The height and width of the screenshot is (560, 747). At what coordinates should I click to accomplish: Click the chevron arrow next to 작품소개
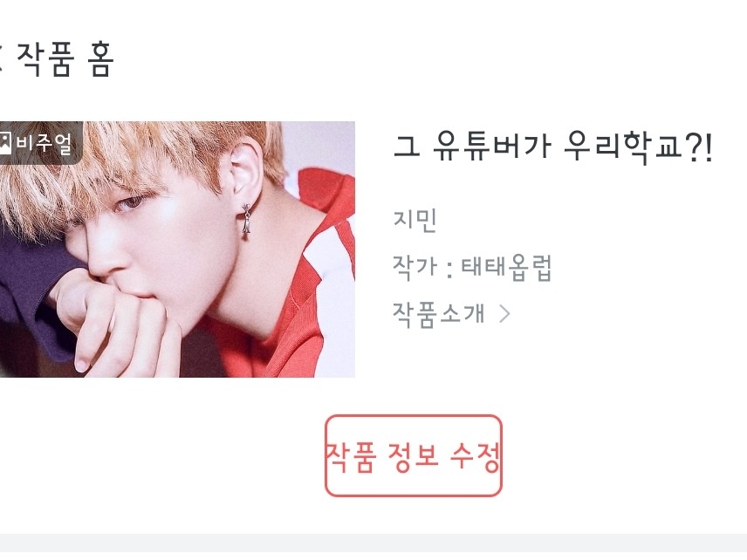coord(504,314)
